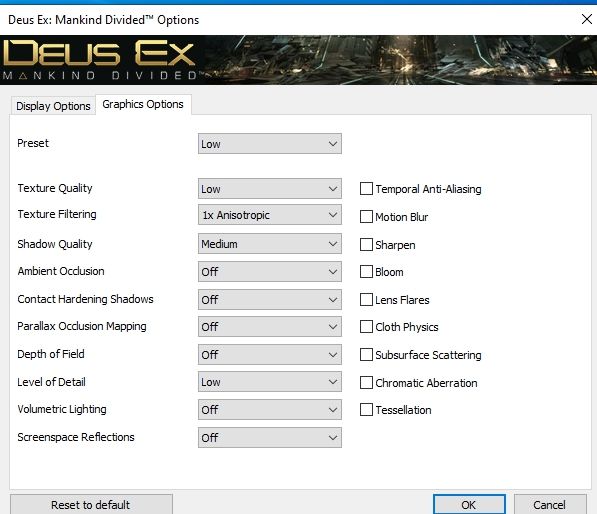Enable the Sharpen checkbox
Image resolution: width=597 pixels, height=514 pixels.
coord(366,245)
